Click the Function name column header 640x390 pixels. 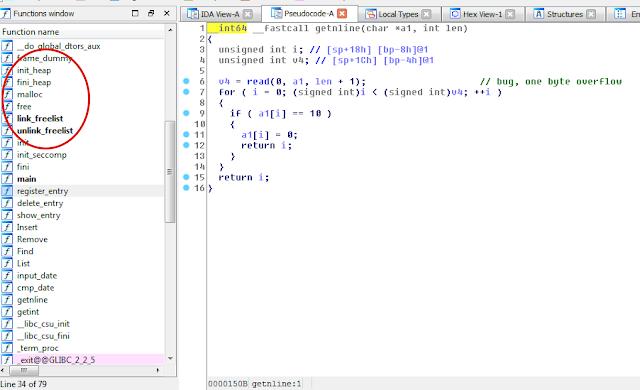[x=82, y=32]
